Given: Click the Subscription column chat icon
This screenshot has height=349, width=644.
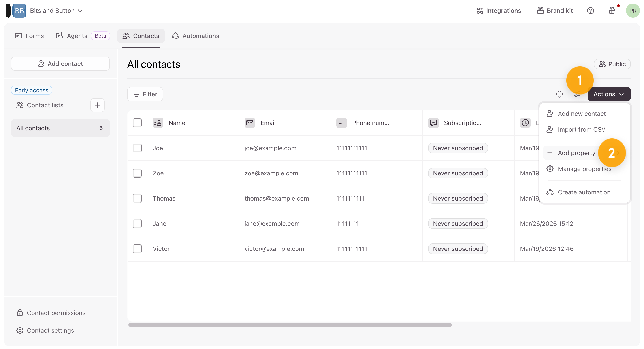Looking at the screenshot, I should (x=433, y=123).
